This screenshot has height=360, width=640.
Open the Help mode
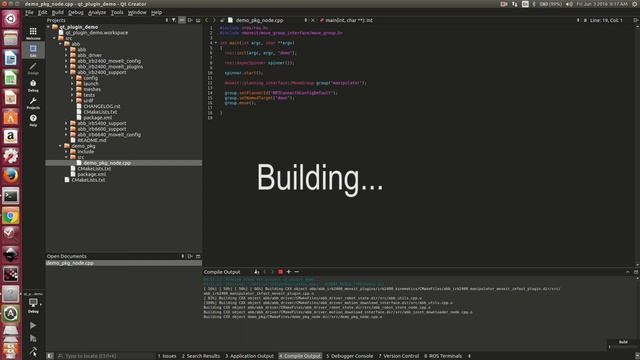33,120
